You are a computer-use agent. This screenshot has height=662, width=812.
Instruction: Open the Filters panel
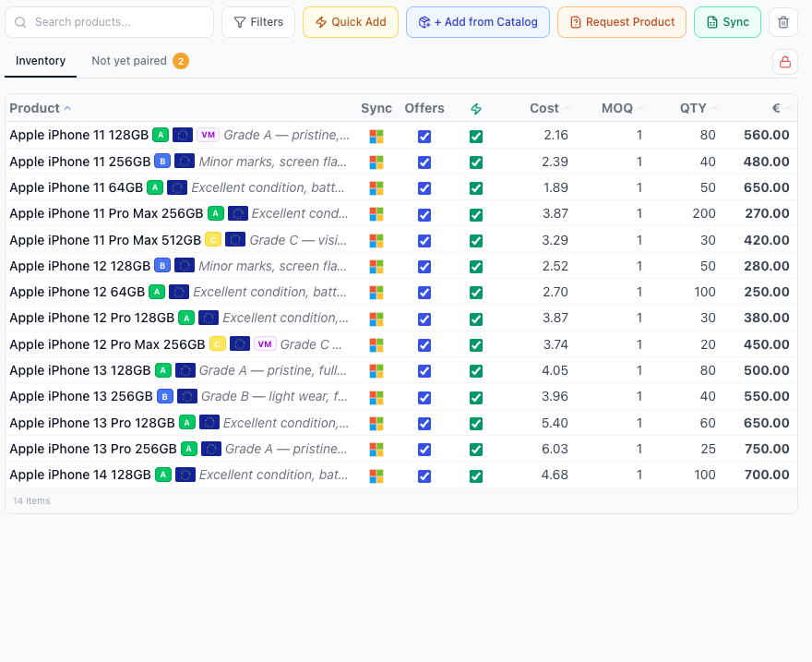point(258,22)
